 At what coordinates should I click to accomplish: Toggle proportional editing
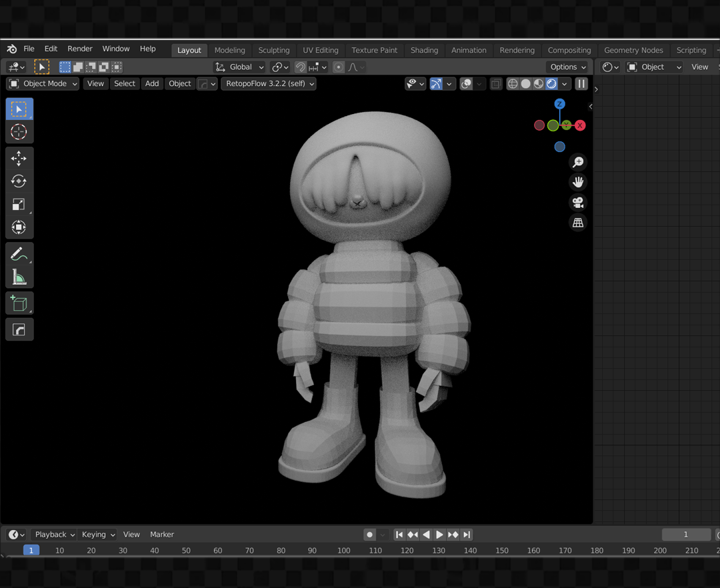tap(339, 67)
